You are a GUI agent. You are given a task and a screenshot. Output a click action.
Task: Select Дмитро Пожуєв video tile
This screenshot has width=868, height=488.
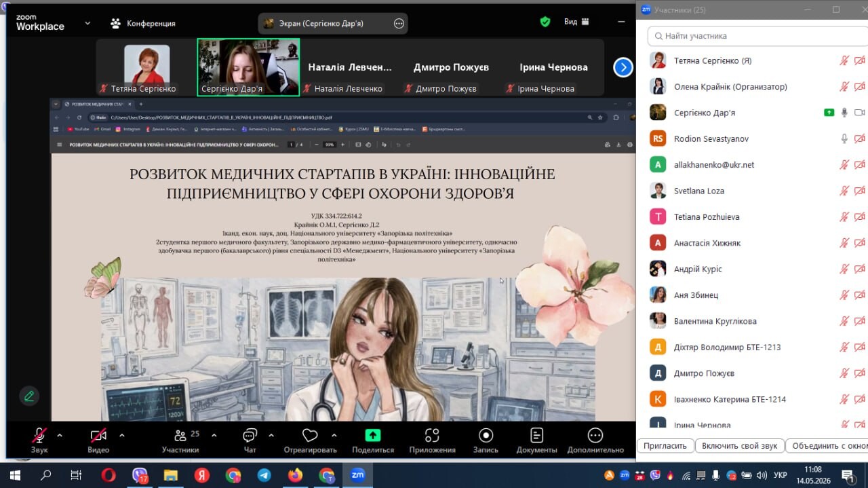tap(451, 67)
